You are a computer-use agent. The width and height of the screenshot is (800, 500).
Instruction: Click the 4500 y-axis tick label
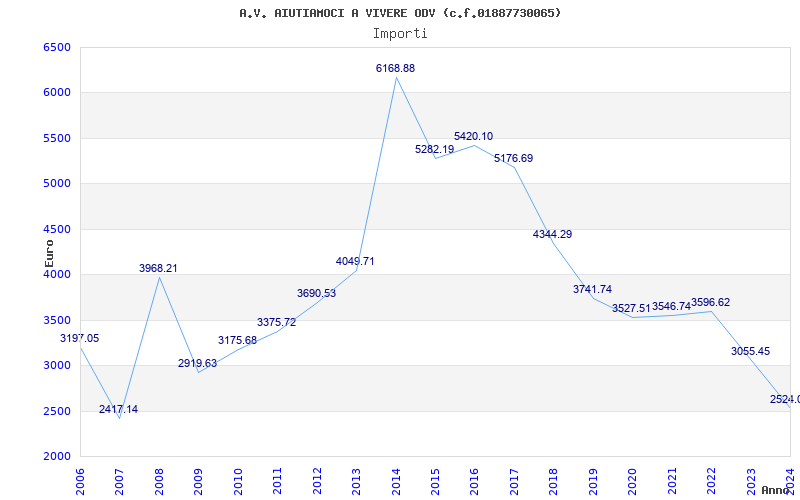(x=57, y=229)
